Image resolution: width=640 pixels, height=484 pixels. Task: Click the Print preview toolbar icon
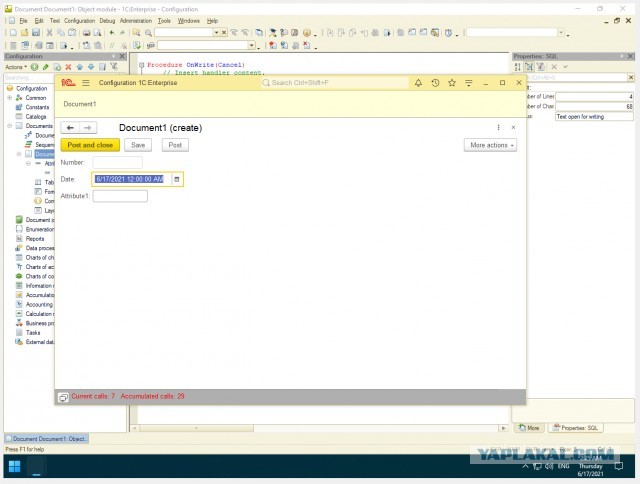click(97, 33)
